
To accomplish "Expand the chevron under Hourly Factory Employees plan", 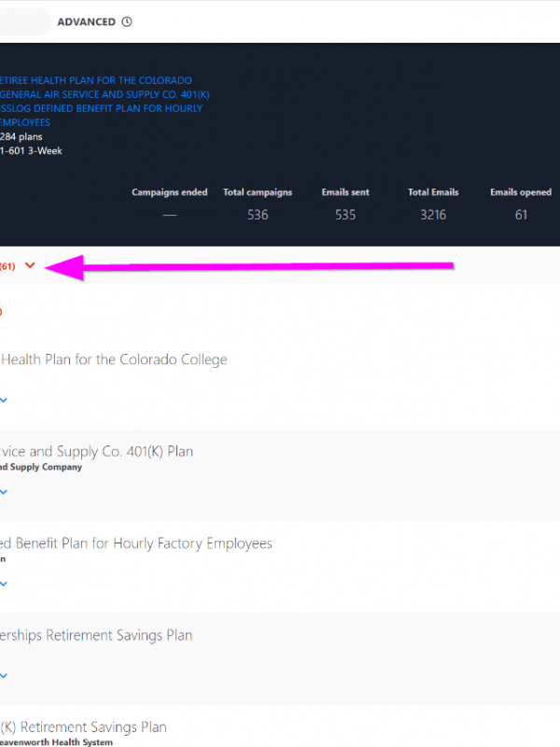I will click(4, 584).
